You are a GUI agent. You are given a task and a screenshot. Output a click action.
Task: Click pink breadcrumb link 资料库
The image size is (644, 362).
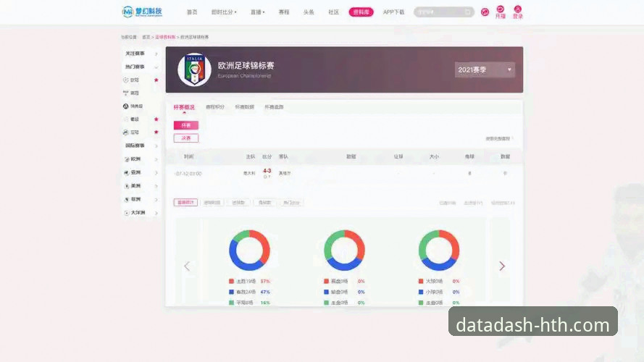[x=165, y=37]
